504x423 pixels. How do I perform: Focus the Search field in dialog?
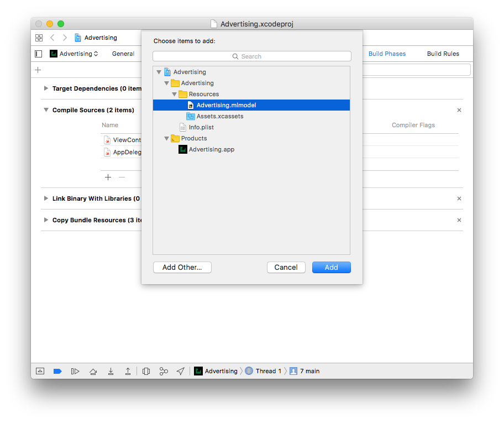pyautogui.click(x=251, y=56)
